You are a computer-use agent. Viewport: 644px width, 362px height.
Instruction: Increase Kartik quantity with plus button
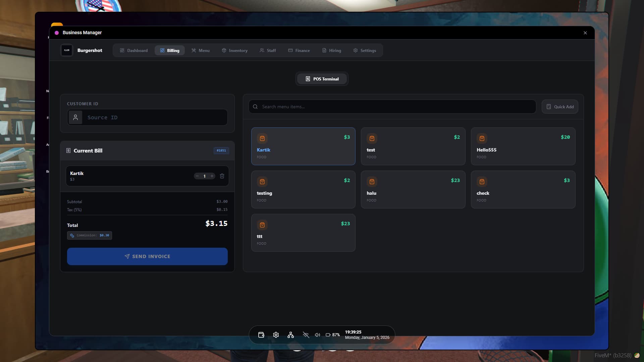pos(212,176)
